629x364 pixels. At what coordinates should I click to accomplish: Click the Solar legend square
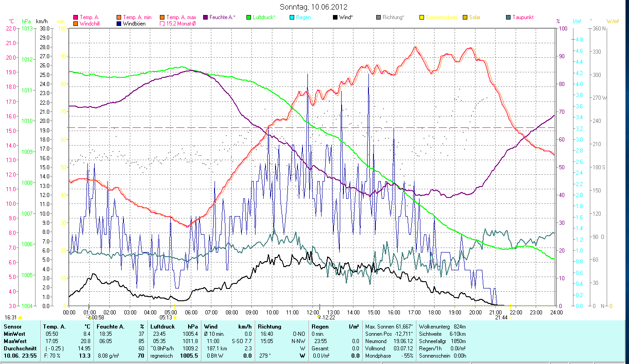coord(465,17)
